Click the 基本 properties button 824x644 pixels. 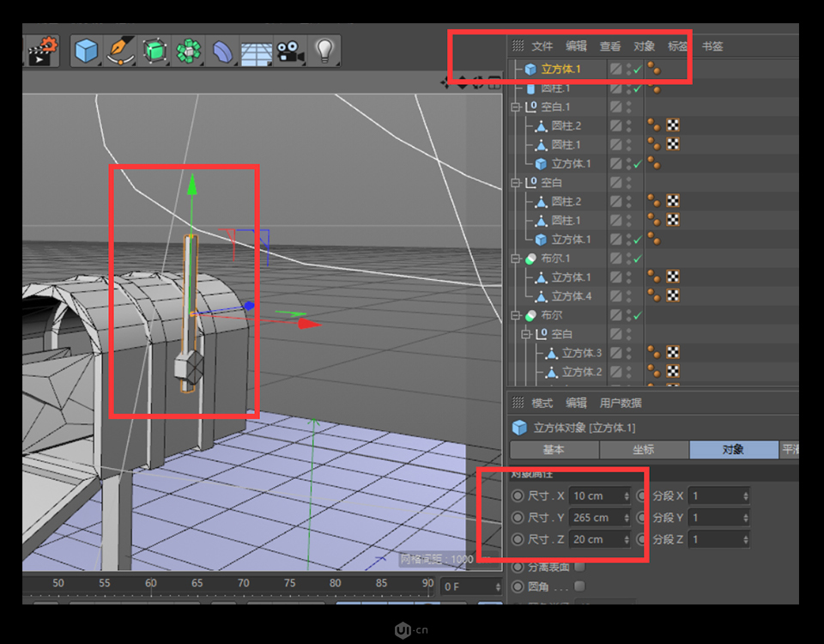click(x=552, y=450)
